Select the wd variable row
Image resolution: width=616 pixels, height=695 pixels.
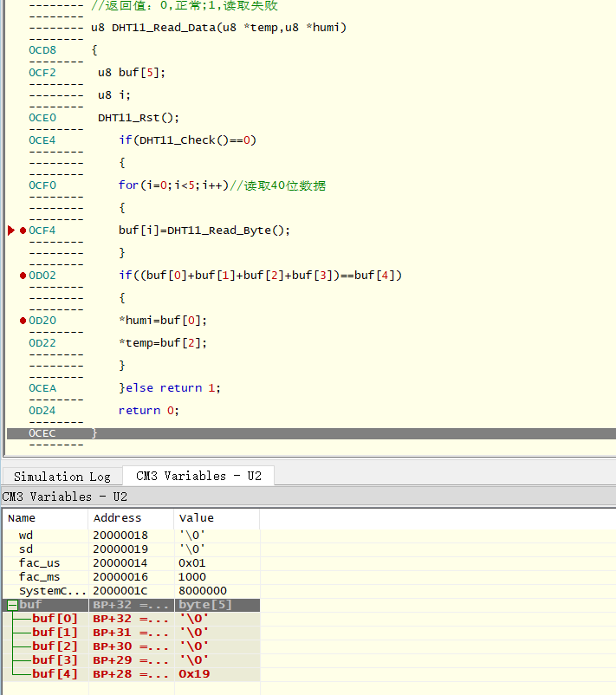pyautogui.click(x=131, y=536)
